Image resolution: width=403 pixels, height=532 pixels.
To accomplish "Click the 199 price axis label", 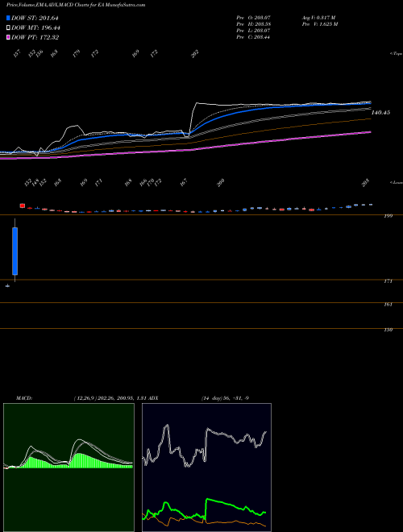I will (388, 216).
